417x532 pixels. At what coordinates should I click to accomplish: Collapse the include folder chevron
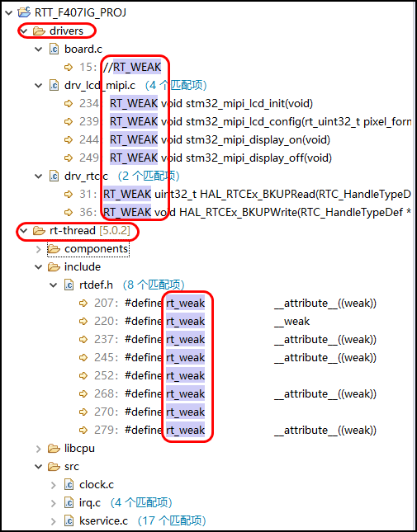point(38,267)
